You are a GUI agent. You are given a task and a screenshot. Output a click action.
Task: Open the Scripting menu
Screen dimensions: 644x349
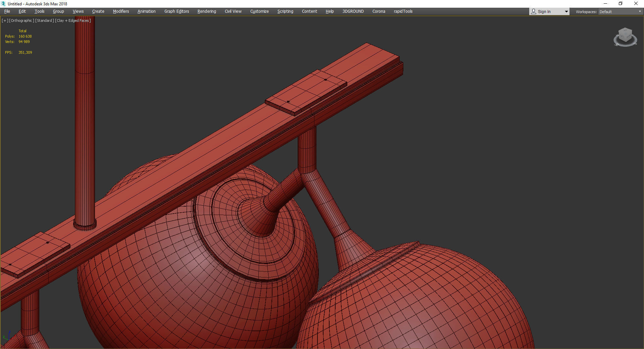point(285,11)
